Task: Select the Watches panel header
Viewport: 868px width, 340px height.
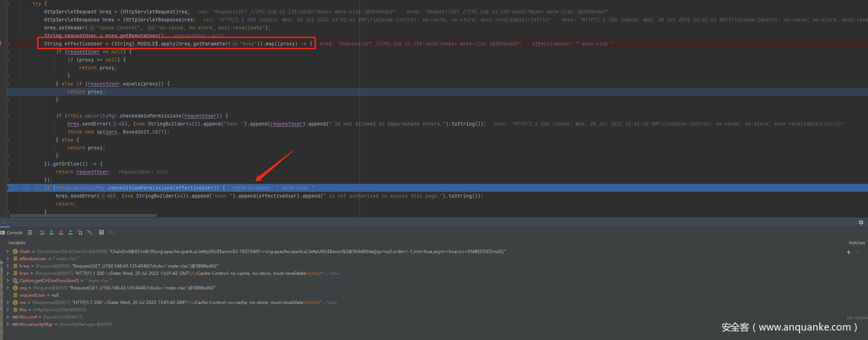Action: point(856,242)
